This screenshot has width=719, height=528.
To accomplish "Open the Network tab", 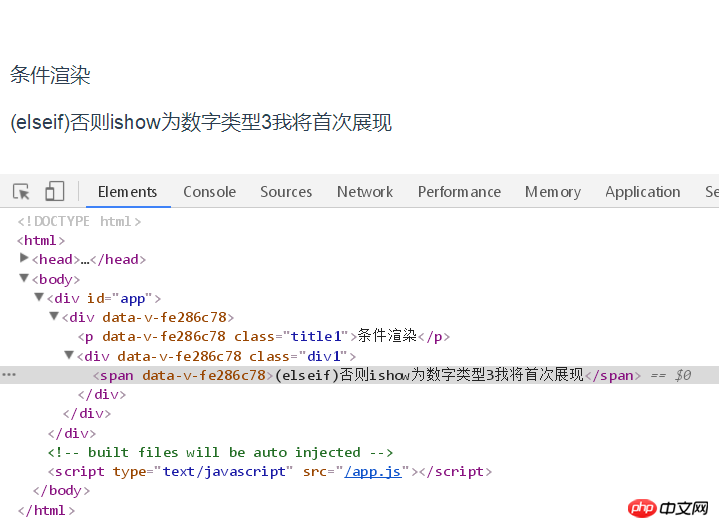I will [365, 192].
